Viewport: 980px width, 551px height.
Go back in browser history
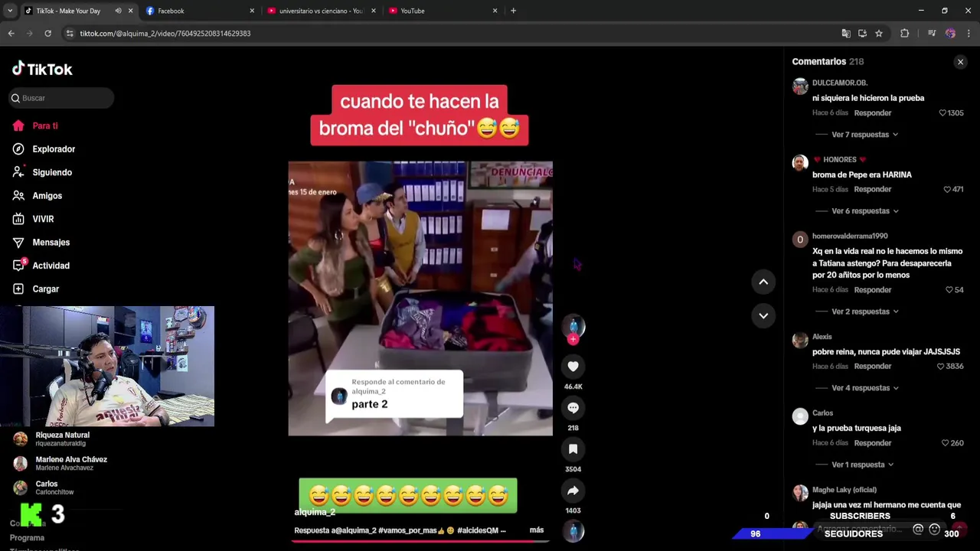tap(11, 34)
